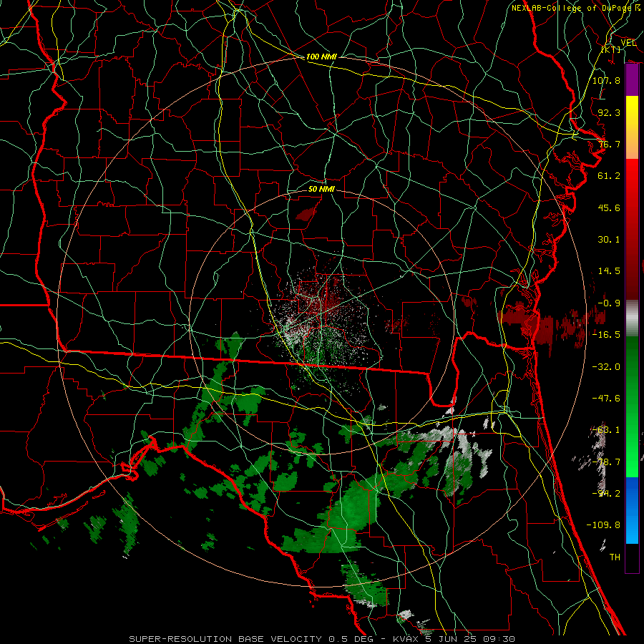Pick the gray near-zero segment of color bar
Viewport: 644px width, 644px height.
pos(632,318)
